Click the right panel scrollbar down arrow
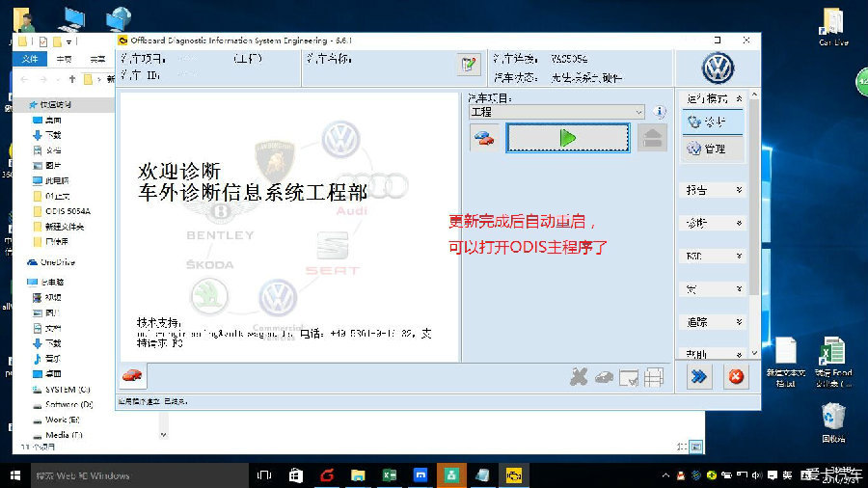Image resolution: width=868 pixels, height=488 pixels. pos(754,353)
